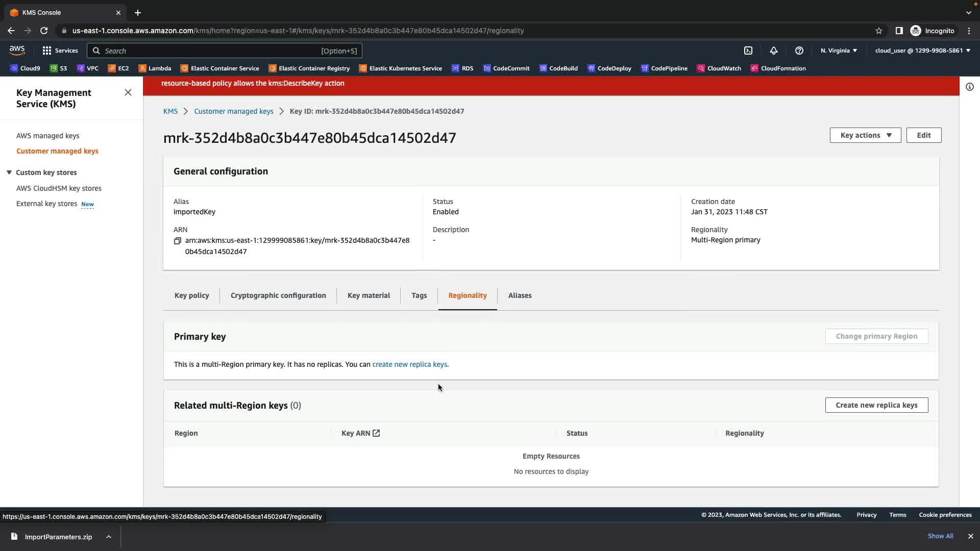
Task: Open the Lambda bookmark shortcut
Action: point(155,68)
